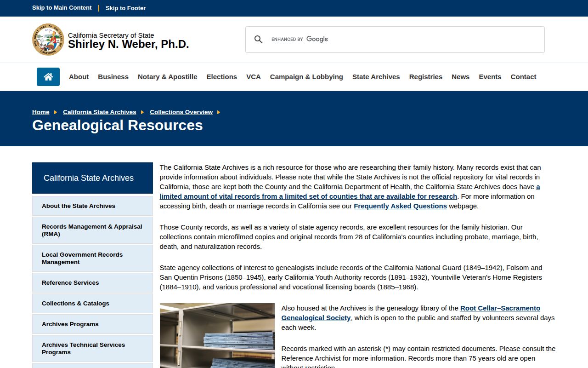This screenshot has width=588, height=368.
Task: Click the California state seal logo
Action: 48,40
